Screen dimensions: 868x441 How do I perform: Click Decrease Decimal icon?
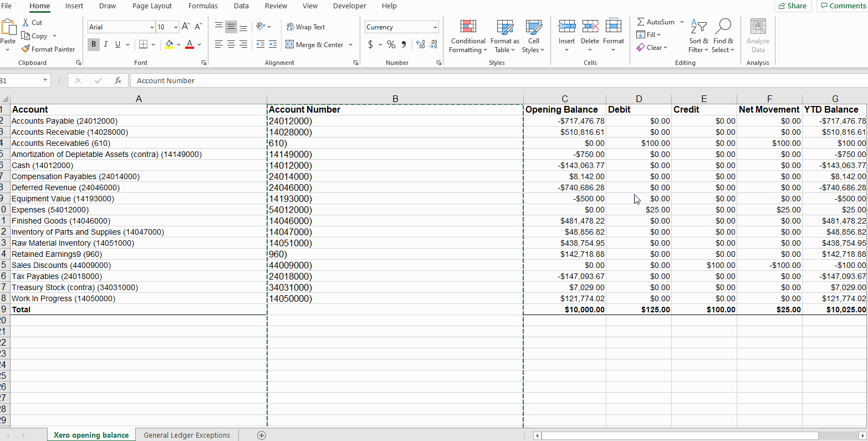433,44
